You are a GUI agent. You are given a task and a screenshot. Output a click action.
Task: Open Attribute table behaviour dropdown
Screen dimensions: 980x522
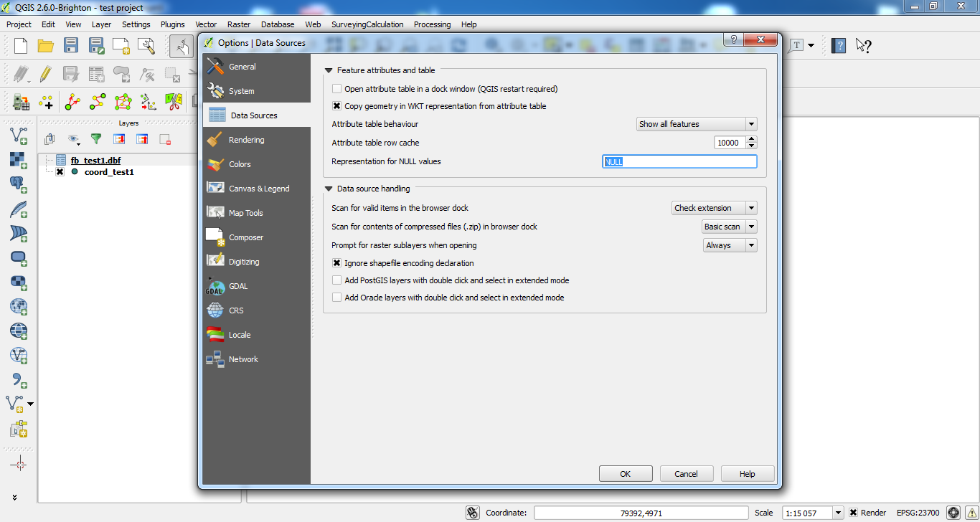pyautogui.click(x=696, y=124)
